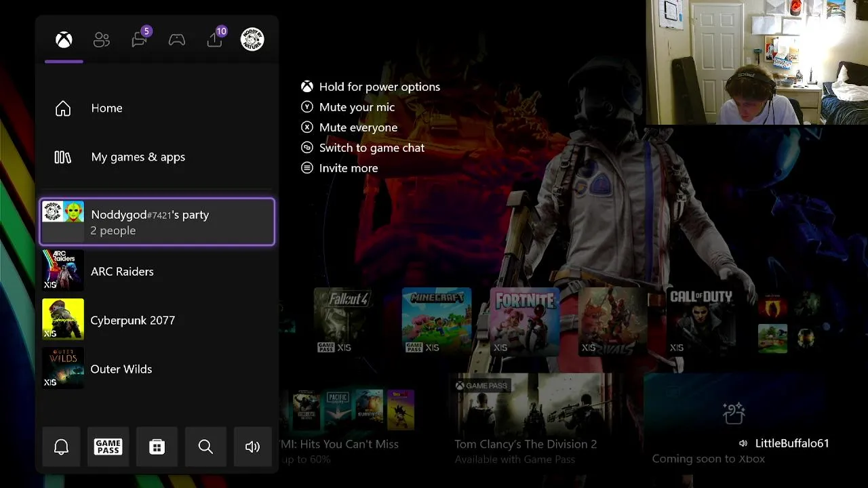Image resolution: width=868 pixels, height=488 pixels.
Task: Click the '2 people' party text
Action: point(113,230)
